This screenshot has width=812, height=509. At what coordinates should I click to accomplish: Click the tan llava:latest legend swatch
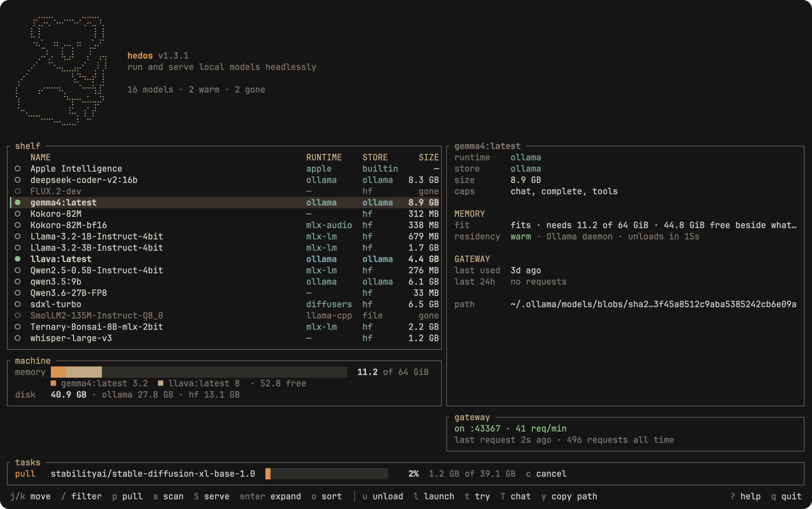coord(160,383)
